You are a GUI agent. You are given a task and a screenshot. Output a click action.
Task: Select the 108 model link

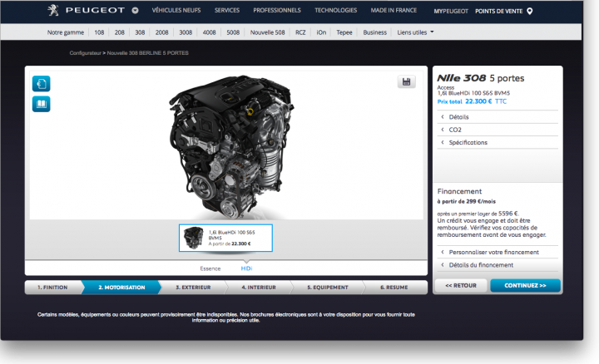pos(99,32)
